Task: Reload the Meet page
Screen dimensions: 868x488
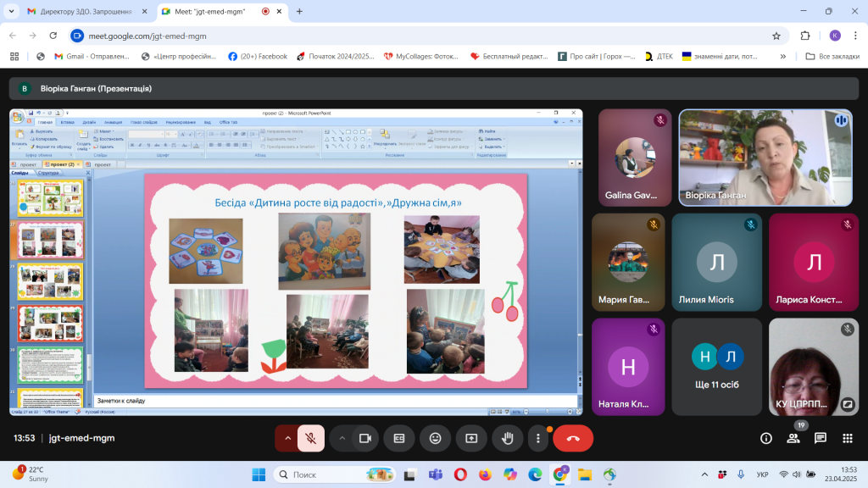Action: point(53,36)
